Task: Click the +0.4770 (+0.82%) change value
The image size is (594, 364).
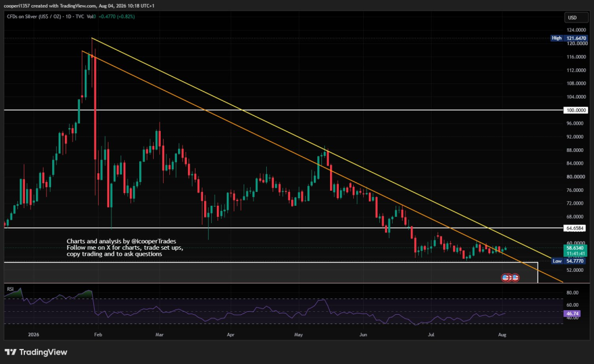Action: (x=117, y=17)
